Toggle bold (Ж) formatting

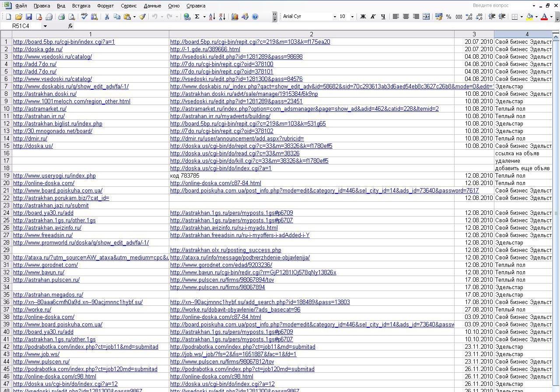tap(363, 17)
